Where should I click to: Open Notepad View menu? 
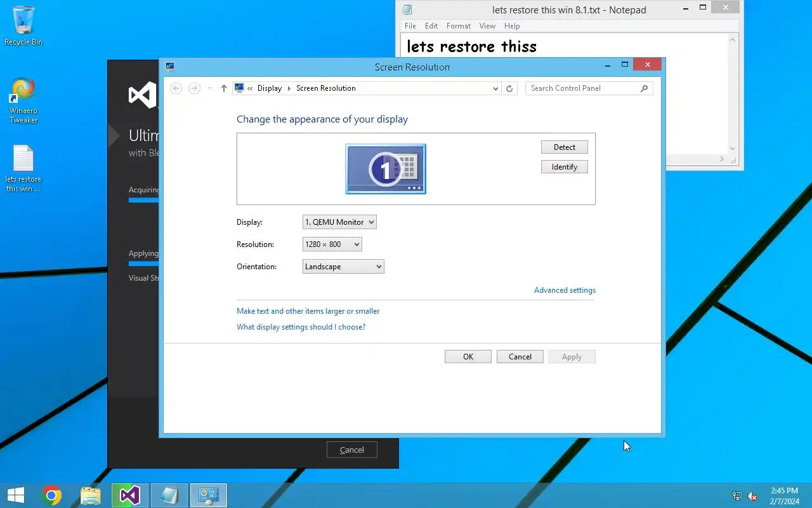coord(487,26)
